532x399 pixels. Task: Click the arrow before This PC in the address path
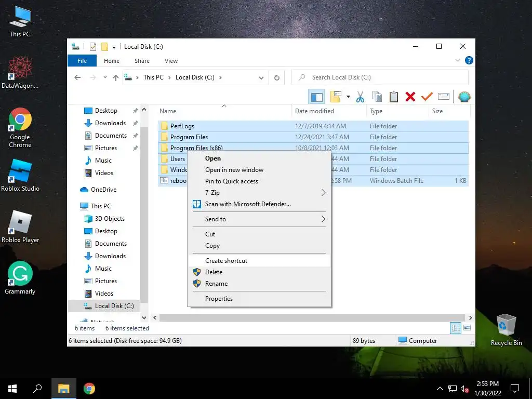[137, 77]
